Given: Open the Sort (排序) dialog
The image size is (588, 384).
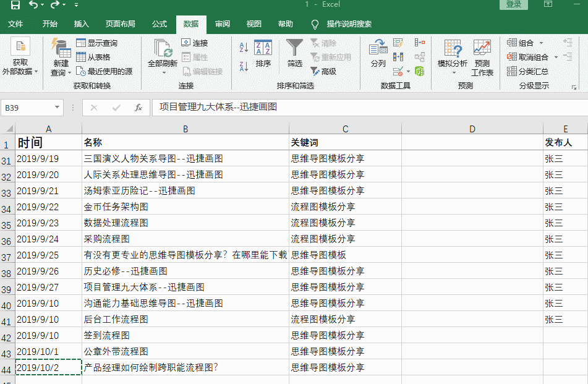Looking at the screenshot, I should pyautogui.click(x=263, y=53).
